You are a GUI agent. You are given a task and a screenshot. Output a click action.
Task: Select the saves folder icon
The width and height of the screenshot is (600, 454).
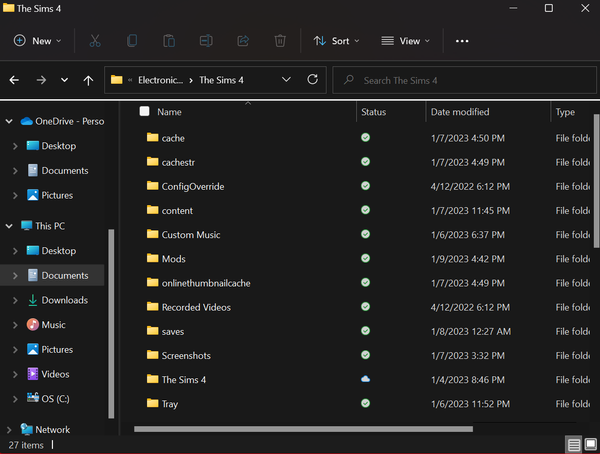tap(153, 331)
